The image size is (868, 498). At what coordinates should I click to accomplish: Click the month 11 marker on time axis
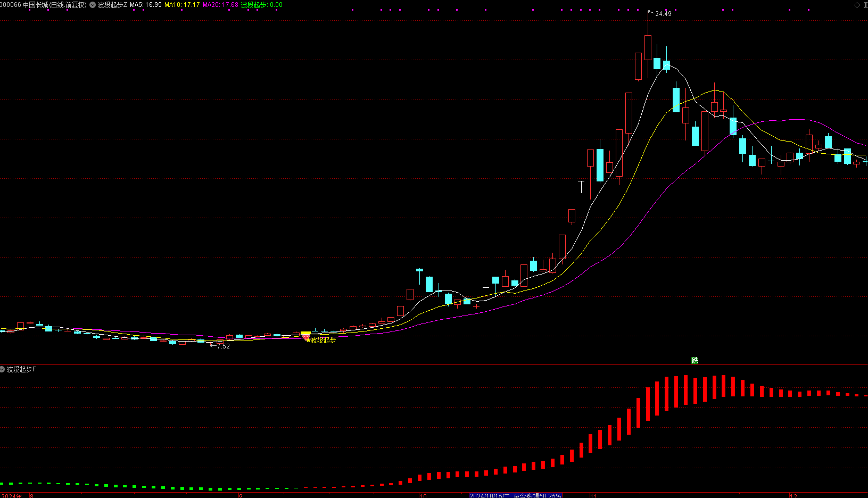tap(593, 496)
